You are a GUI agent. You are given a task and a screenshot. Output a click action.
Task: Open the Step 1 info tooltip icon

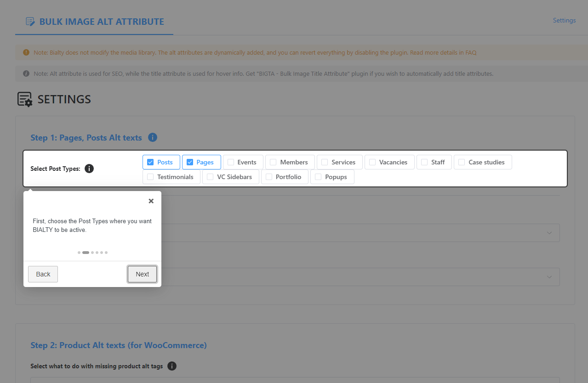(x=152, y=137)
